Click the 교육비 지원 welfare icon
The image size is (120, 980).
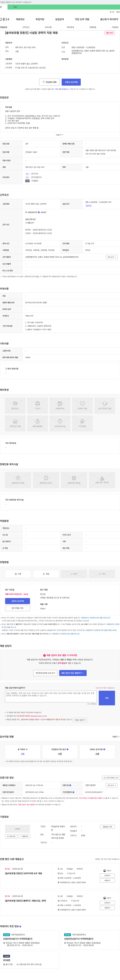click(x=82, y=406)
